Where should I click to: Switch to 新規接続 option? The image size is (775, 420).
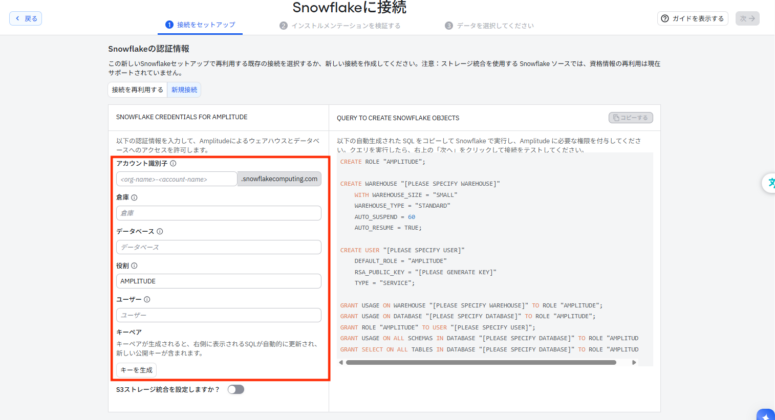coord(184,89)
